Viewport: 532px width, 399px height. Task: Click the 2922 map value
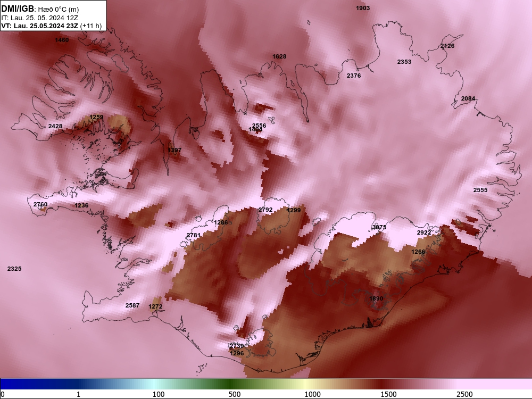[x=424, y=232]
